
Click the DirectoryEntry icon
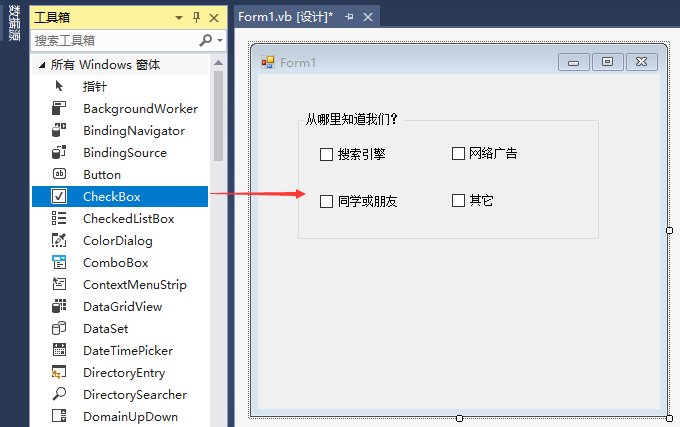pos(59,372)
